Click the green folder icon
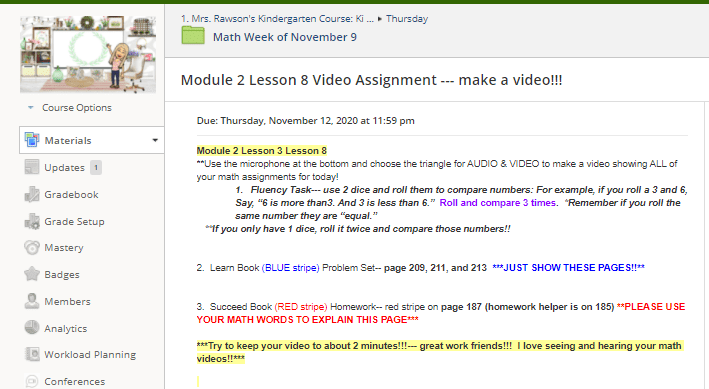This screenshot has width=709, height=389. click(x=193, y=35)
